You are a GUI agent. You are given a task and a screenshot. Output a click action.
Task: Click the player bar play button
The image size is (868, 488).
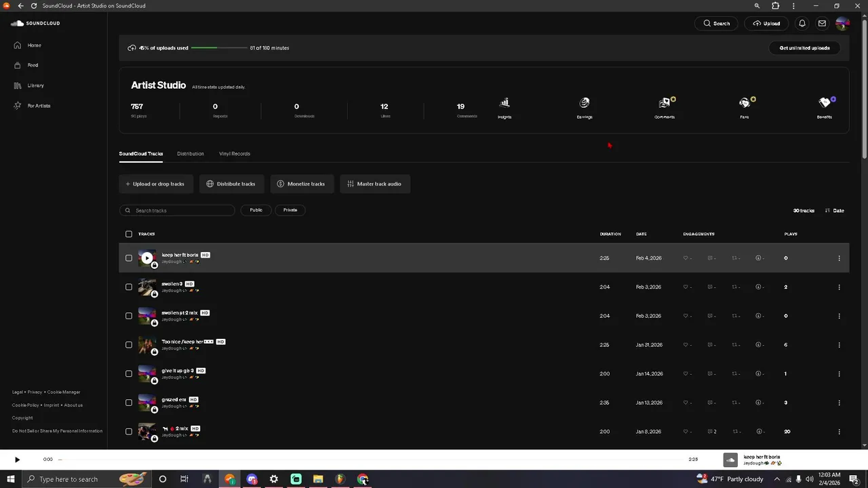(18, 460)
